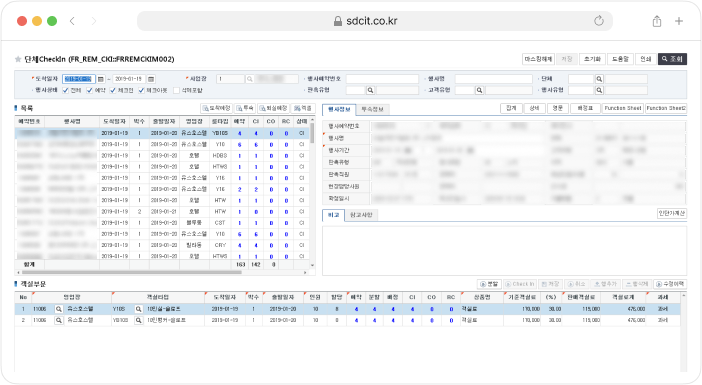Switch to the 행사정보 tab
This screenshot has width=702, height=385.
point(339,109)
